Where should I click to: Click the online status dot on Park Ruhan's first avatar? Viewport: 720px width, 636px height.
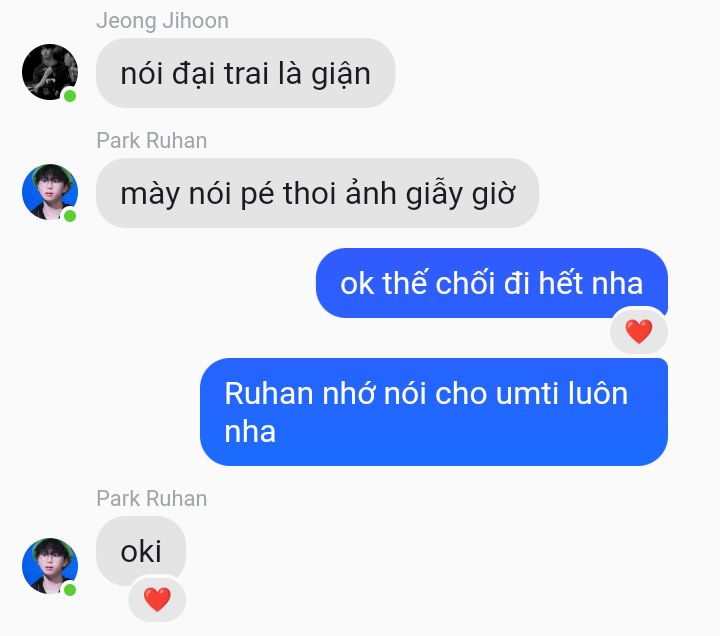click(x=70, y=216)
